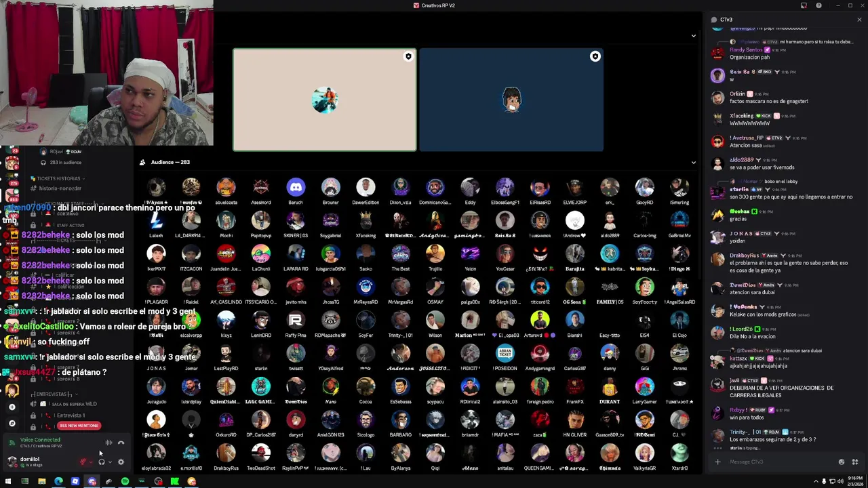868x488 pixels.
Task: Add a server with the plus icon
Action: [12, 407]
